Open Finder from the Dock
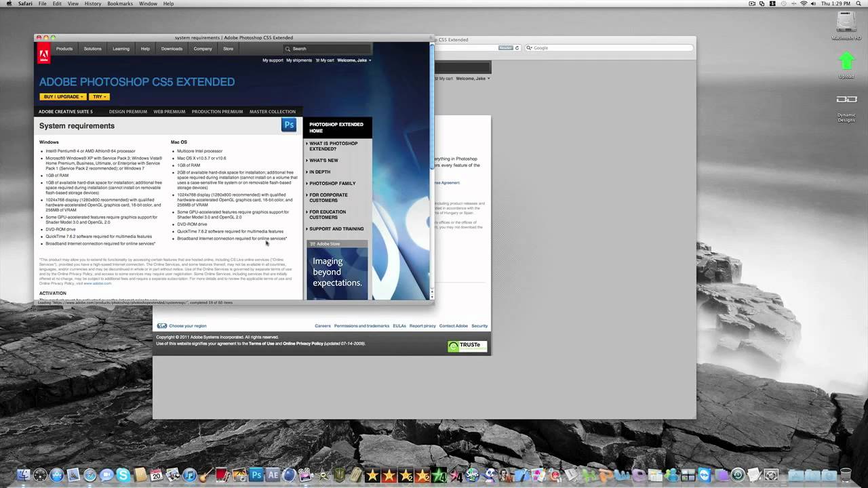The image size is (868, 488). [x=23, y=475]
